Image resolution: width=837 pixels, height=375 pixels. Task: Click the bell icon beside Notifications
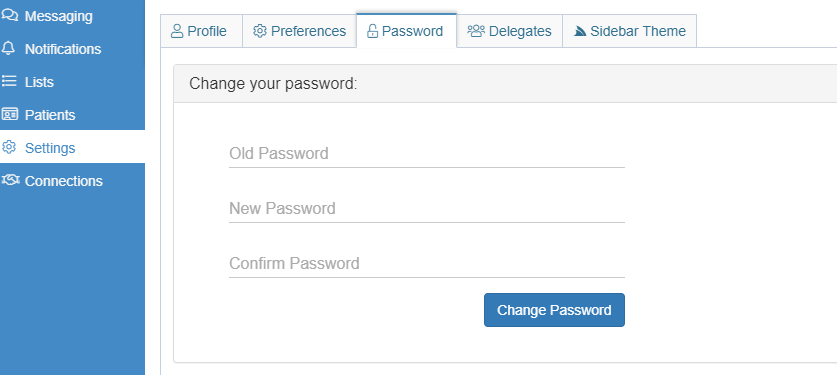coord(9,49)
